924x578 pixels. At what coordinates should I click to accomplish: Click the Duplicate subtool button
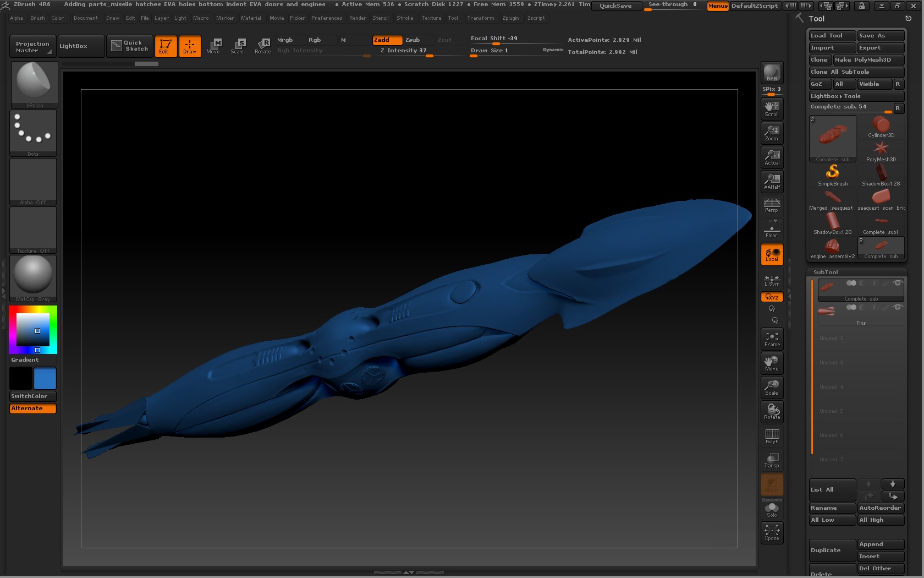832,550
